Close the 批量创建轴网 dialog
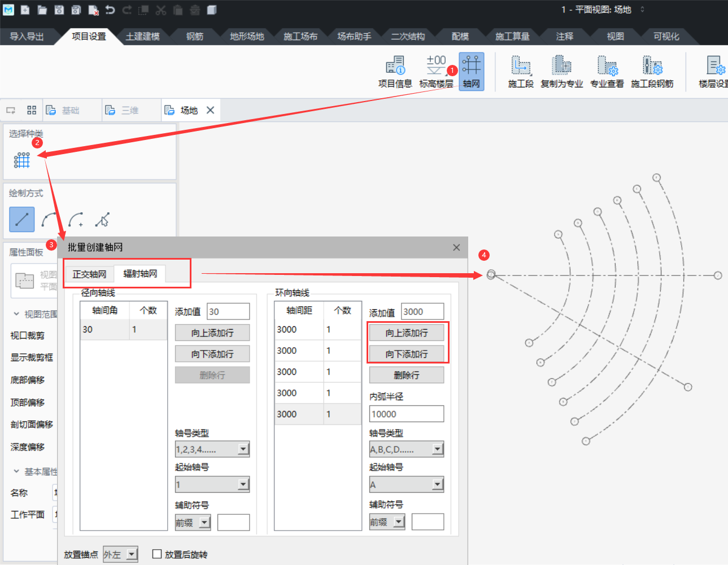728x565 pixels. pyautogui.click(x=456, y=247)
